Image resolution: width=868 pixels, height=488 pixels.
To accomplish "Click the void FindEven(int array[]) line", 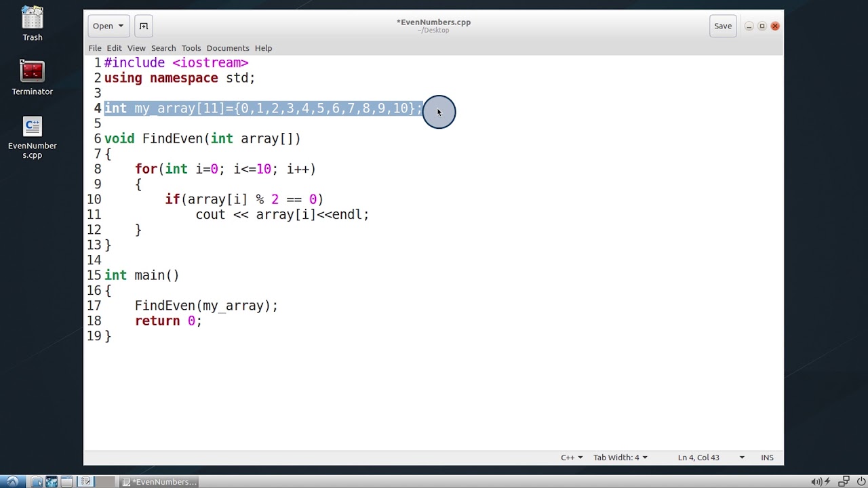I will [202, 139].
